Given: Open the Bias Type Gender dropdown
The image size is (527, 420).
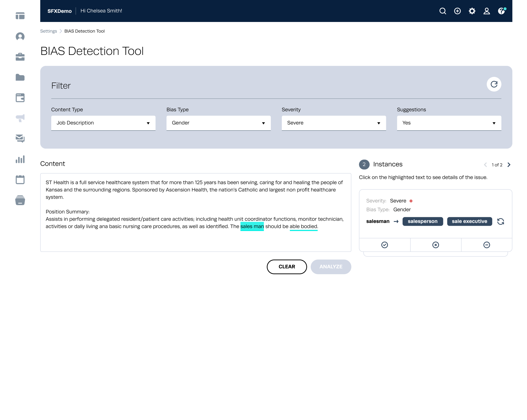Looking at the screenshot, I should (x=218, y=123).
